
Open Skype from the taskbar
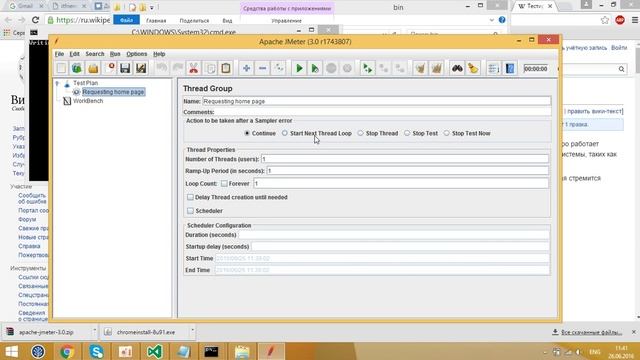coord(96,351)
